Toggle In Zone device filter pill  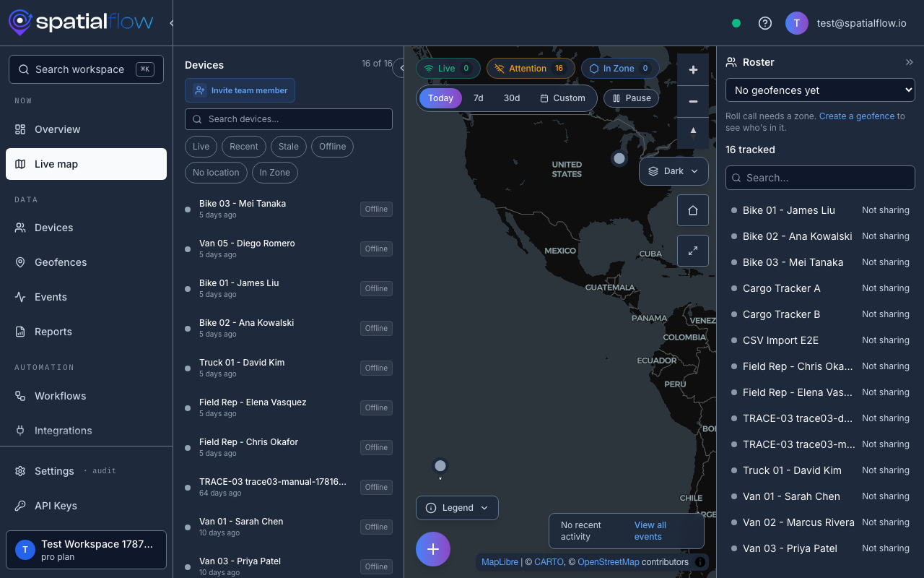(x=275, y=173)
